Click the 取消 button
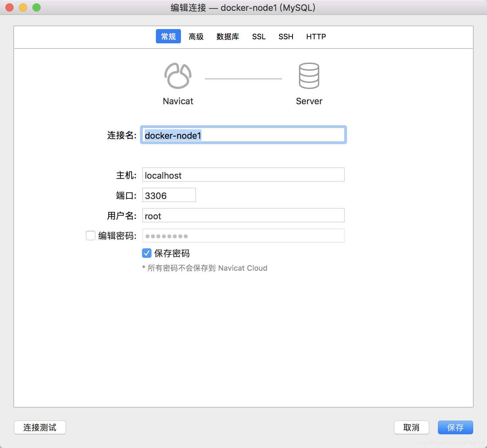 click(412, 427)
